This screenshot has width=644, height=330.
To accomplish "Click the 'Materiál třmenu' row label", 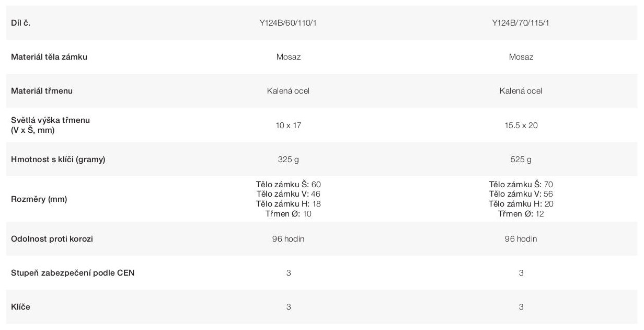I will (x=42, y=91).
